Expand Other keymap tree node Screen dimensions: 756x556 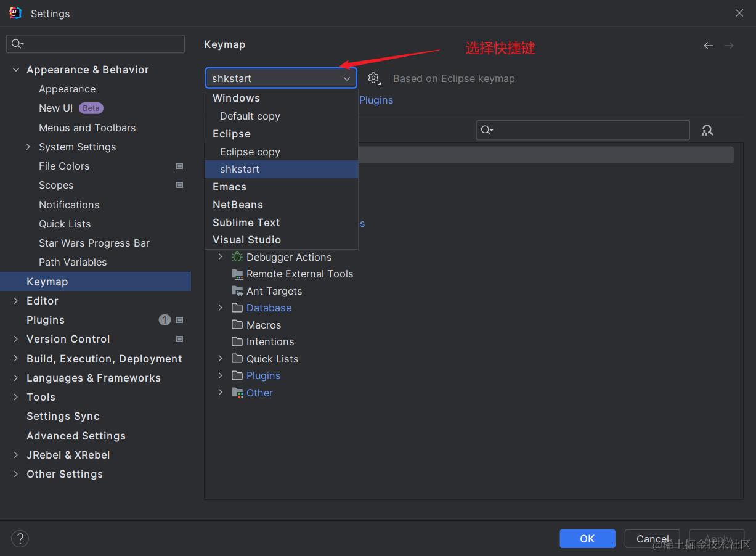tap(221, 393)
